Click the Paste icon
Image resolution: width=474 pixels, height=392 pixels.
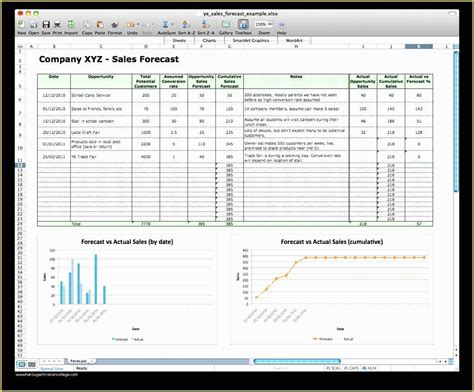(100, 24)
